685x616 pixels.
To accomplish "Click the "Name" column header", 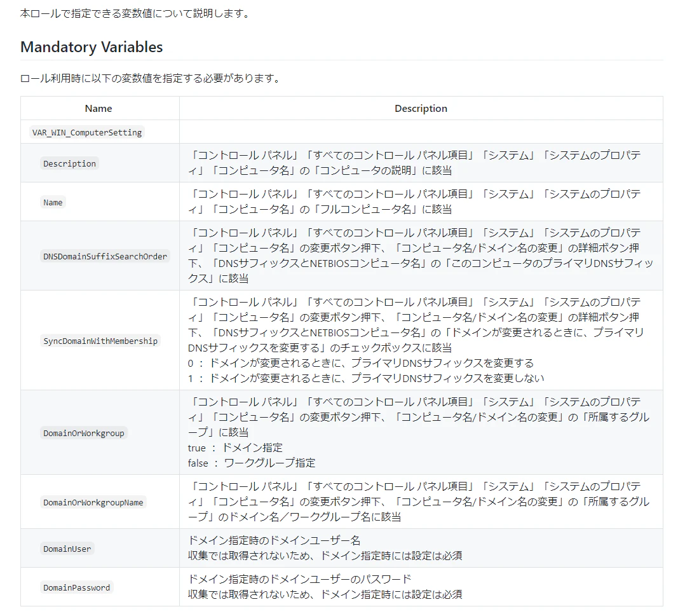I will pyautogui.click(x=98, y=109).
